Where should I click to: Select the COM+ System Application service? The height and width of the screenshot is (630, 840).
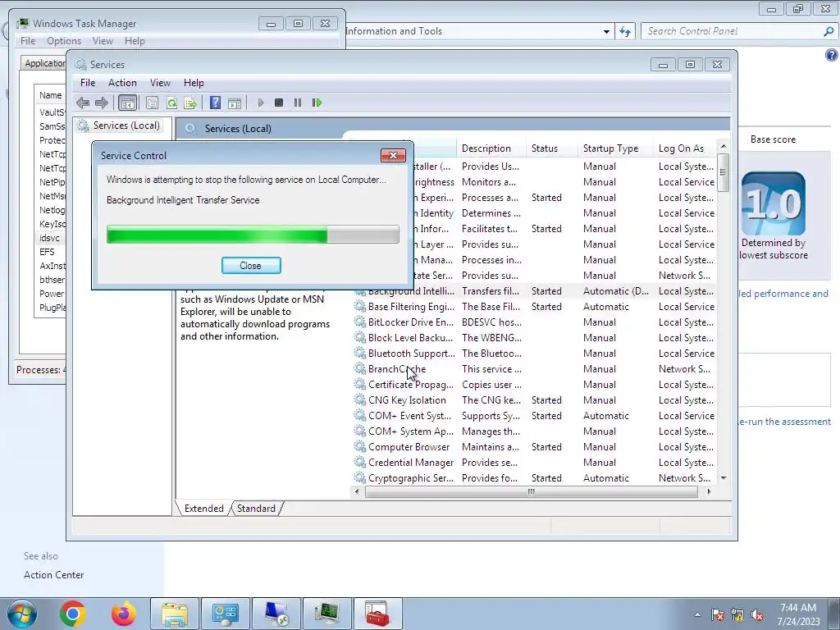pyautogui.click(x=535, y=431)
